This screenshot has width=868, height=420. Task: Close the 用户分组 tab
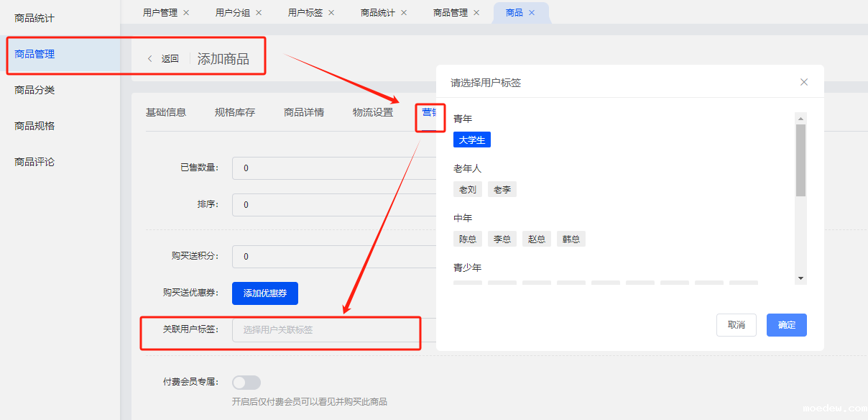tap(259, 13)
